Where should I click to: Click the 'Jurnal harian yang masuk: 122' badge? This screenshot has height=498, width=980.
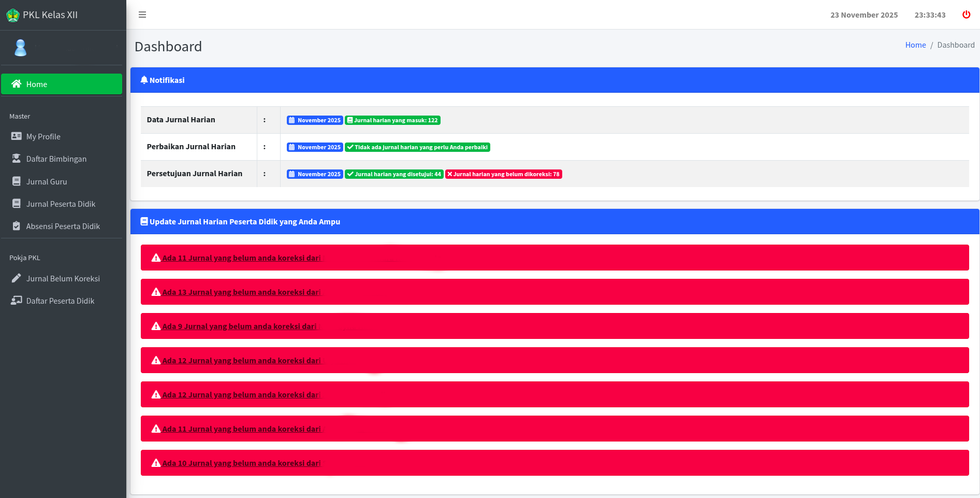coord(392,120)
